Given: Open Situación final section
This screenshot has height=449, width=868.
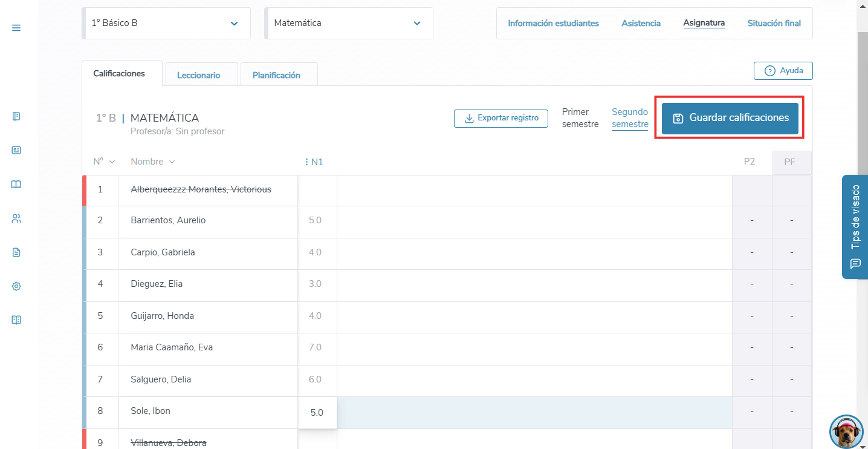Looking at the screenshot, I should click(774, 23).
